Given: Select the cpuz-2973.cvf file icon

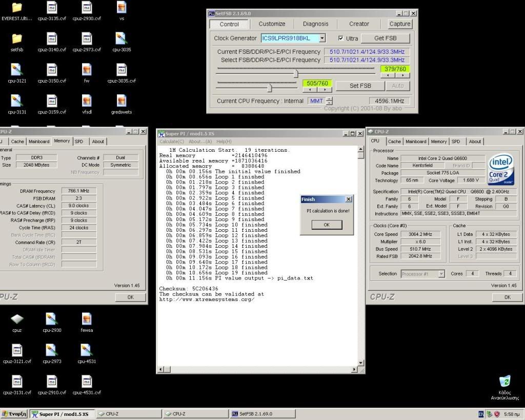Looking at the screenshot, I should pyautogui.click(x=87, y=38).
